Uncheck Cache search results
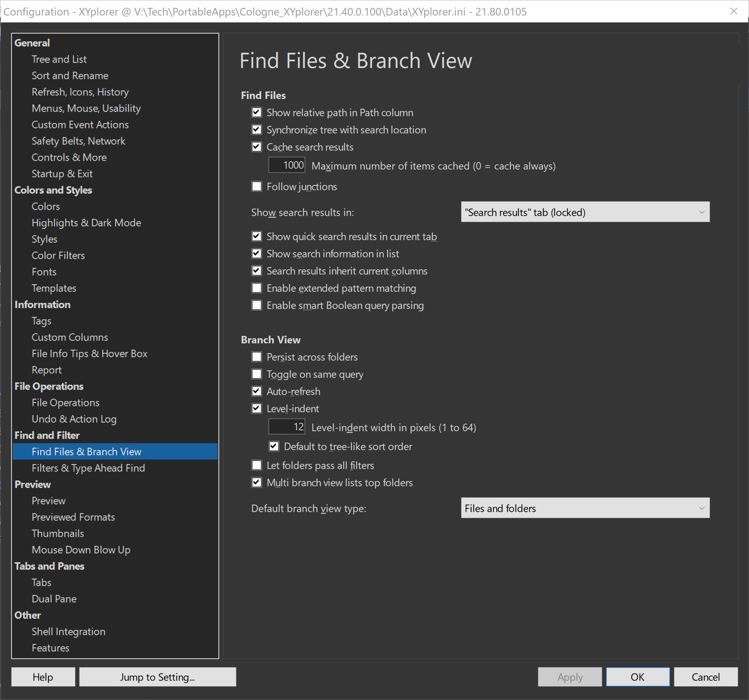Viewport: 749px width, 700px height. pos(256,147)
